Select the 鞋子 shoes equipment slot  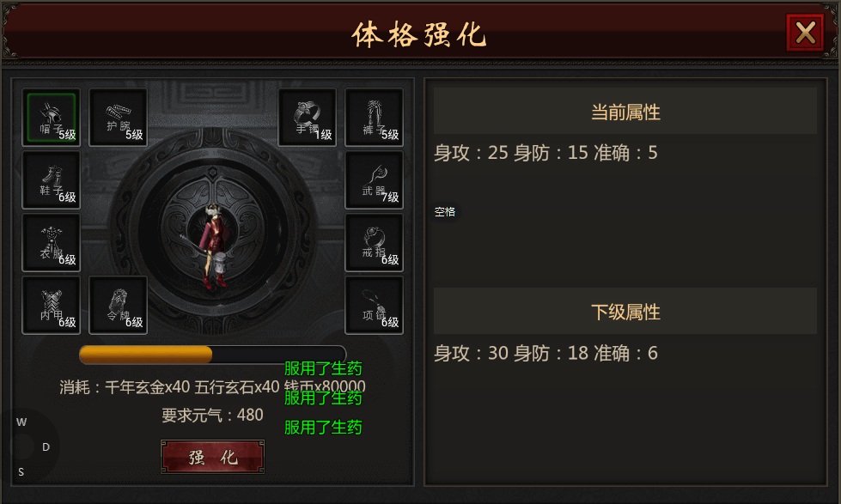51,180
